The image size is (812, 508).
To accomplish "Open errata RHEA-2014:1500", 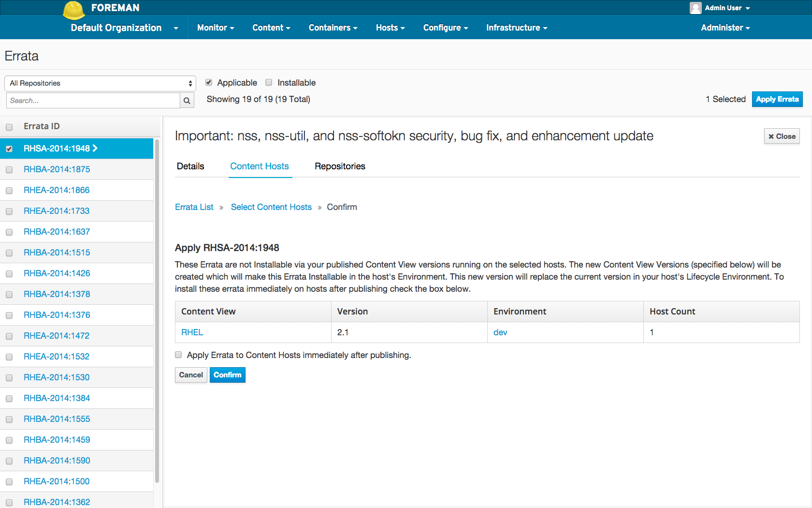I will pyautogui.click(x=57, y=481).
